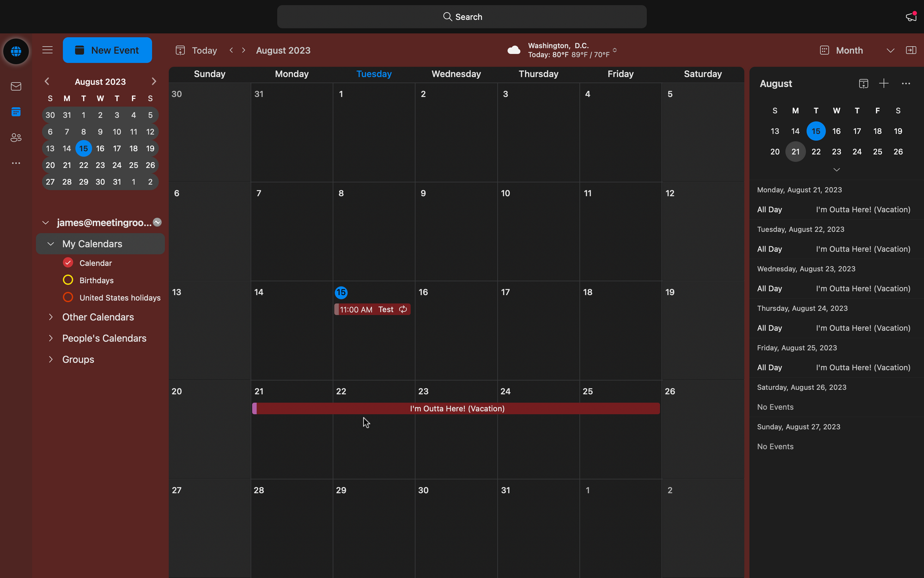Screen dimensions: 924x578
Task: Toggle the james@meetingroo... account
Action: pos(45,222)
